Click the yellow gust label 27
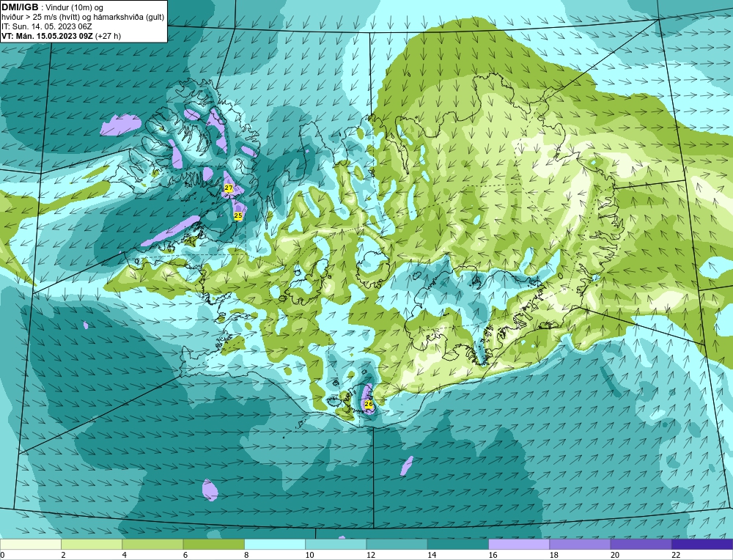 pos(229,188)
